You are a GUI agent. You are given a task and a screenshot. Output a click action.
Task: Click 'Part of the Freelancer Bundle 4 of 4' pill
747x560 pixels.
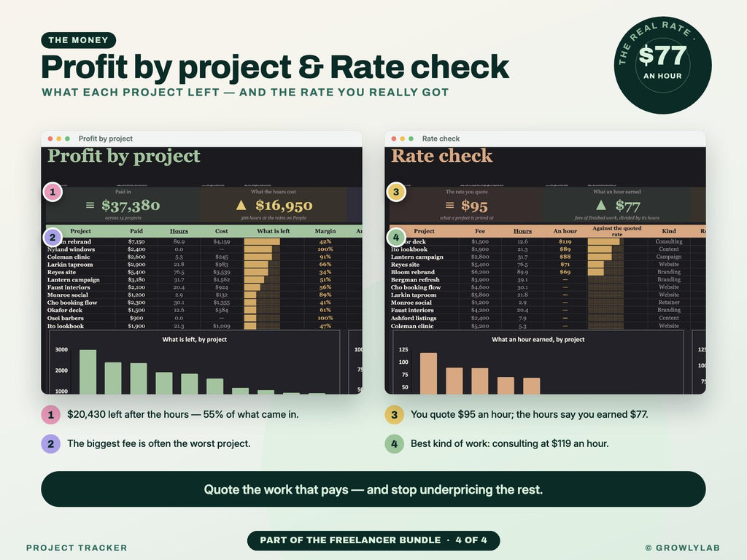pyautogui.click(x=373, y=540)
